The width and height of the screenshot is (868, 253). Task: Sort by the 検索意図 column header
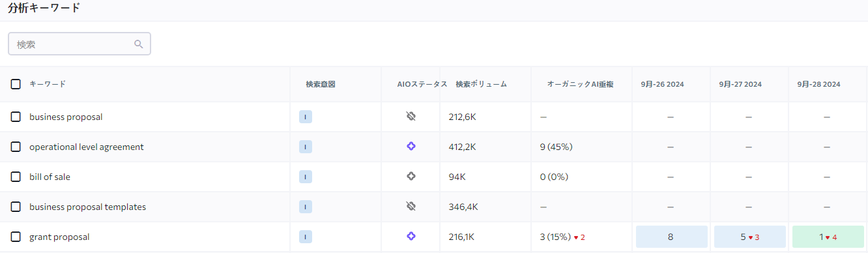click(321, 84)
